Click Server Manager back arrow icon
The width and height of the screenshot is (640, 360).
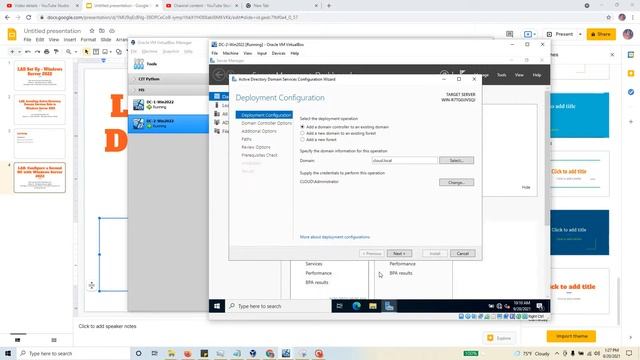[x=219, y=75]
